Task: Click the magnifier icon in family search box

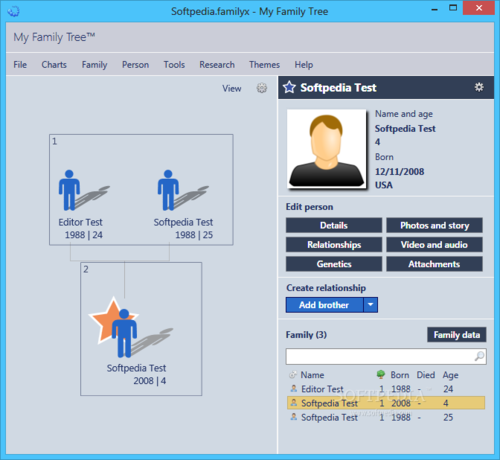Action: pos(479,356)
